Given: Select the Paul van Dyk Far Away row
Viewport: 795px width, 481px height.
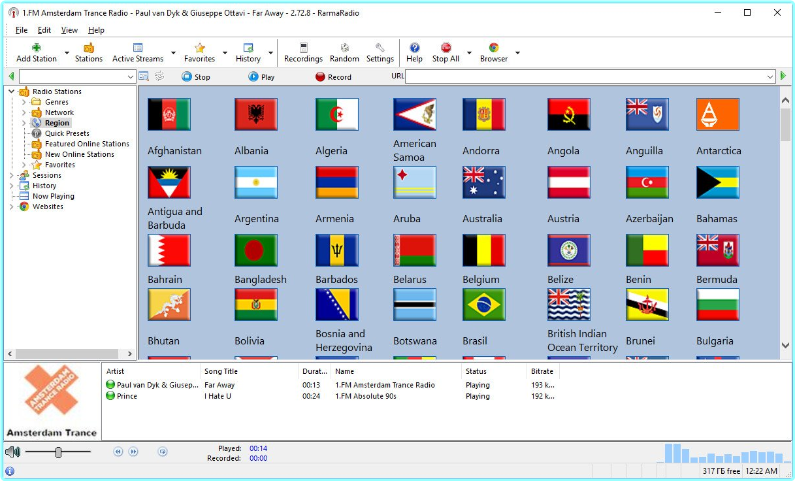Looking at the screenshot, I should (330, 385).
